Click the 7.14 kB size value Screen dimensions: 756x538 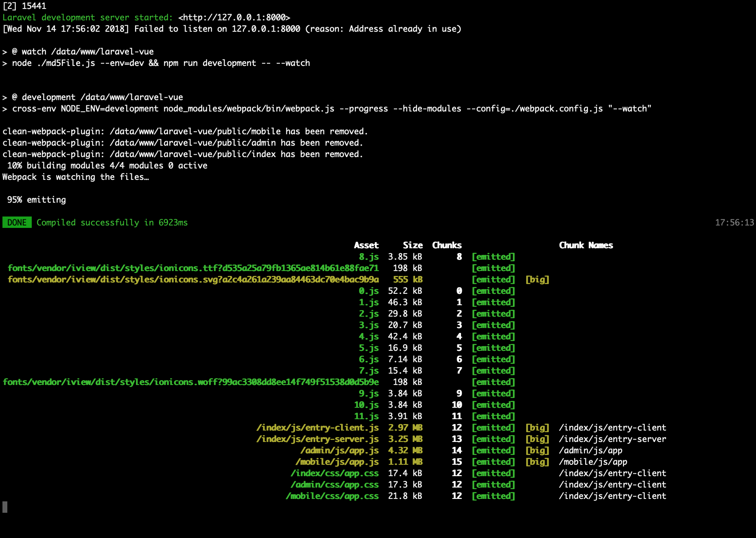pyautogui.click(x=405, y=359)
